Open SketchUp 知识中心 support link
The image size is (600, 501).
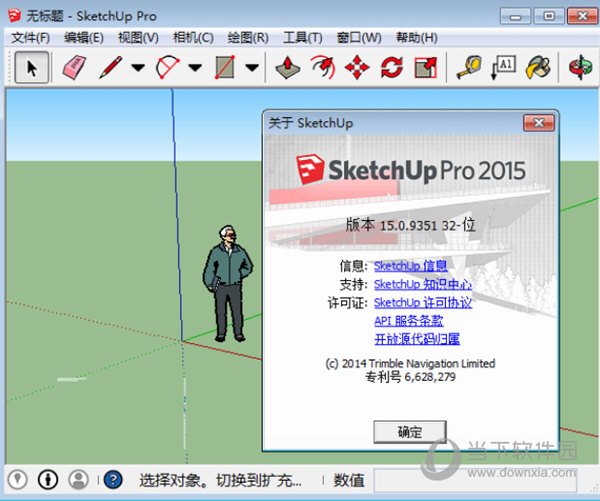pyautogui.click(x=423, y=284)
